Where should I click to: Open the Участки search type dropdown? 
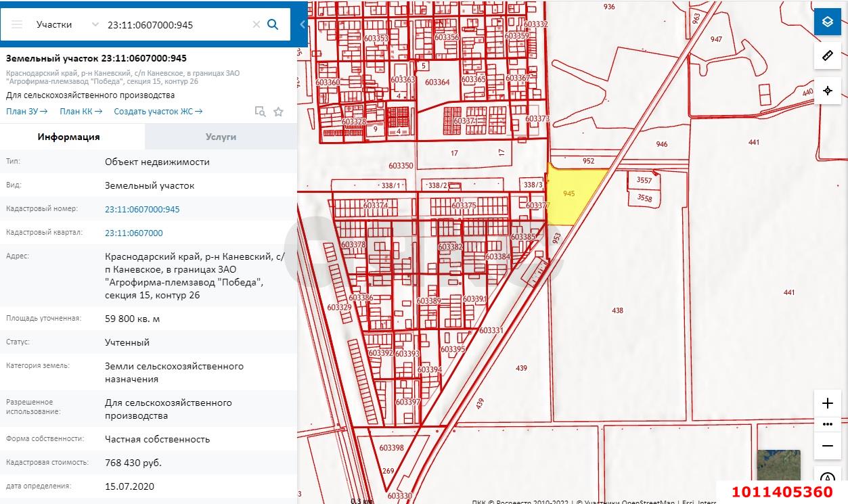click(x=68, y=24)
